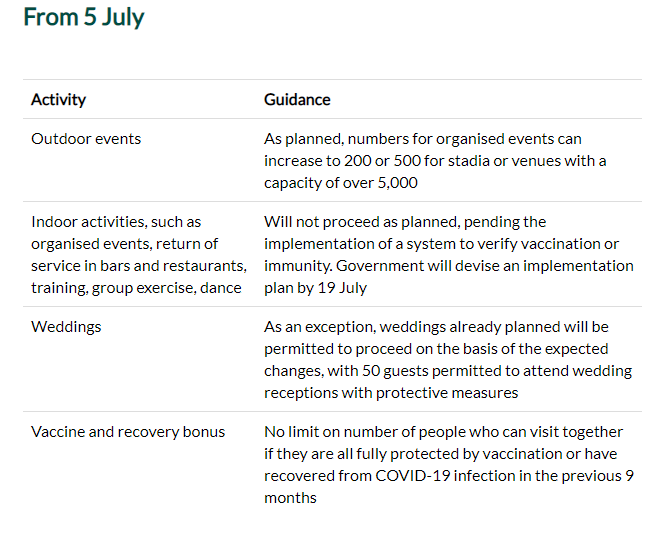This screenshot has height=541, width=663.
Task: Click the 'Outdoor events' activity cell
Action: coord(86,139)
